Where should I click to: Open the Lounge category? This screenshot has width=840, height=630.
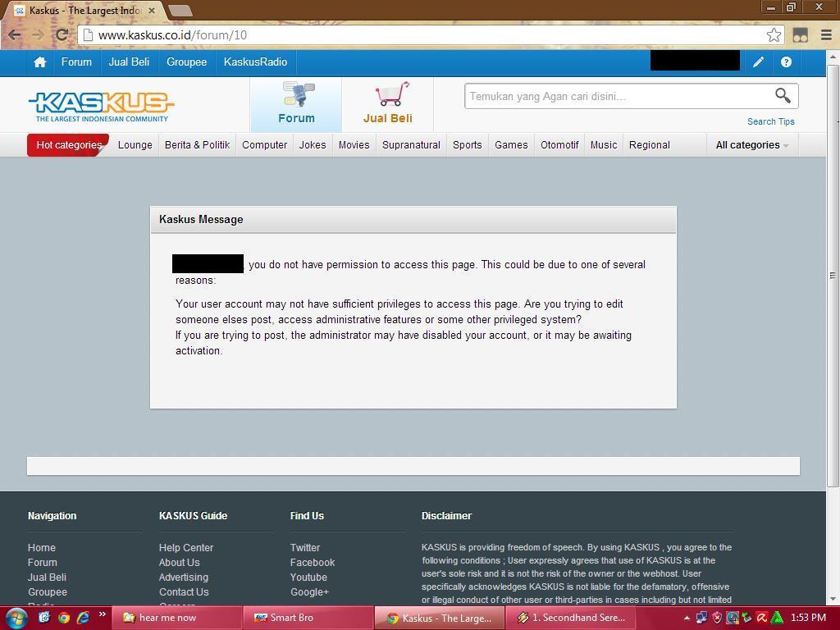point(135,145)
